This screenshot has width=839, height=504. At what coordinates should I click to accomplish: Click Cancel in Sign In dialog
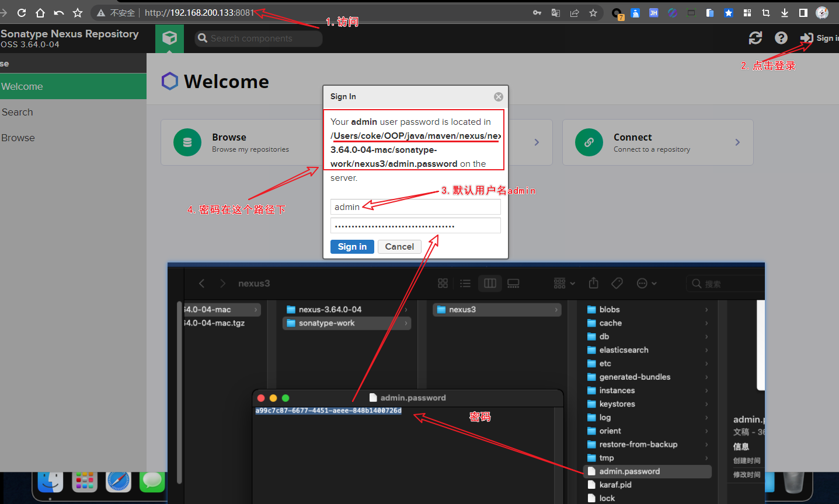399,247
